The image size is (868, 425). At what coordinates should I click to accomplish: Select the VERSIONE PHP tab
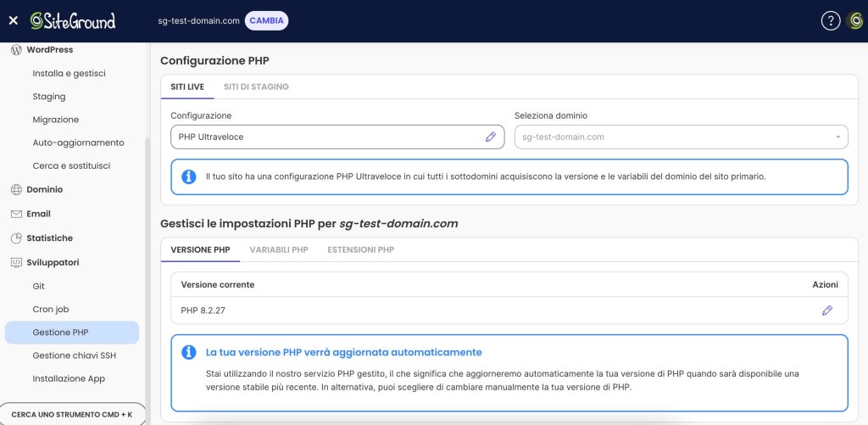pyautogui.click(x=200, y=250)
